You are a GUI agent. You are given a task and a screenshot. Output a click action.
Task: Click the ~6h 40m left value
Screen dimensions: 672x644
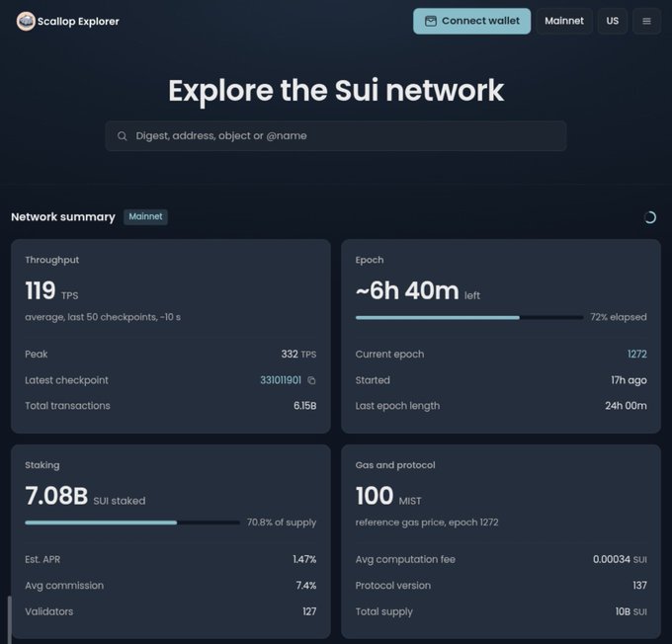pos(417,291)
